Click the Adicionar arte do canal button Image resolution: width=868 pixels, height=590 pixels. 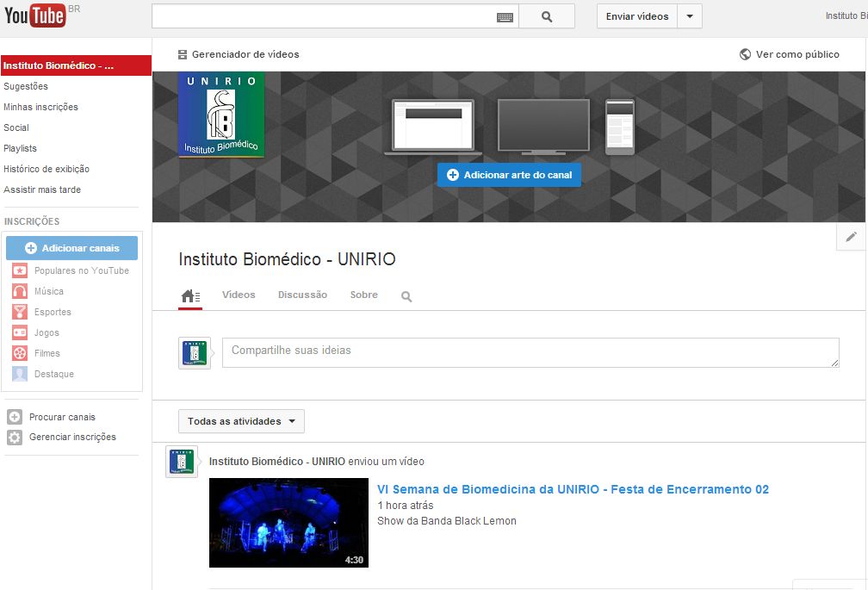point(509,175)
